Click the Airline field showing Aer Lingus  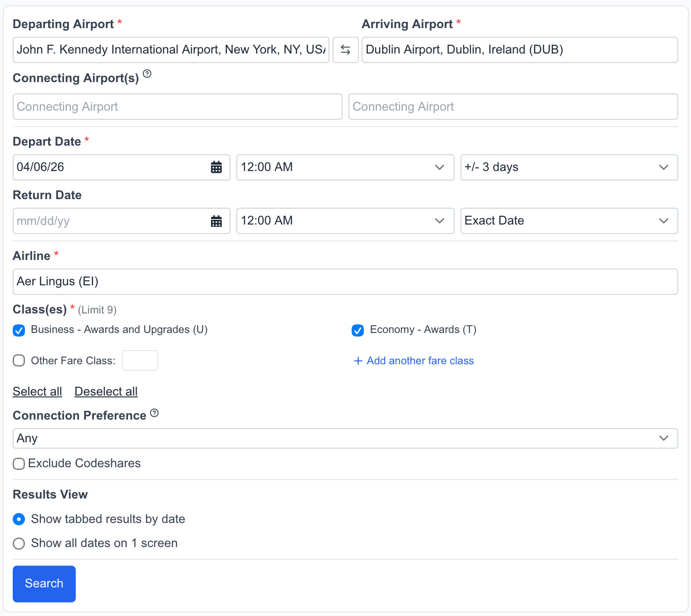[345, 281]
